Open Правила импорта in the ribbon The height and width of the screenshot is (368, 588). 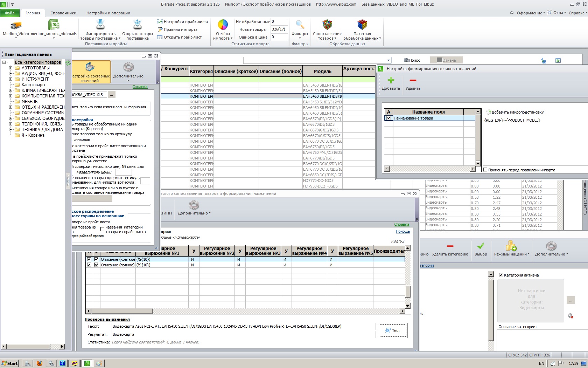click(177, 29)
